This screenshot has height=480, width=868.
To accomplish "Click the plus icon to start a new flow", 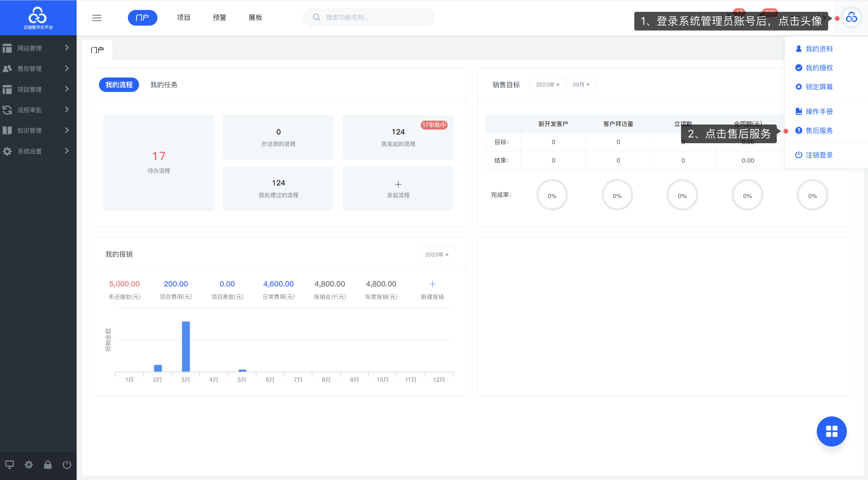I will click(398, 184).
